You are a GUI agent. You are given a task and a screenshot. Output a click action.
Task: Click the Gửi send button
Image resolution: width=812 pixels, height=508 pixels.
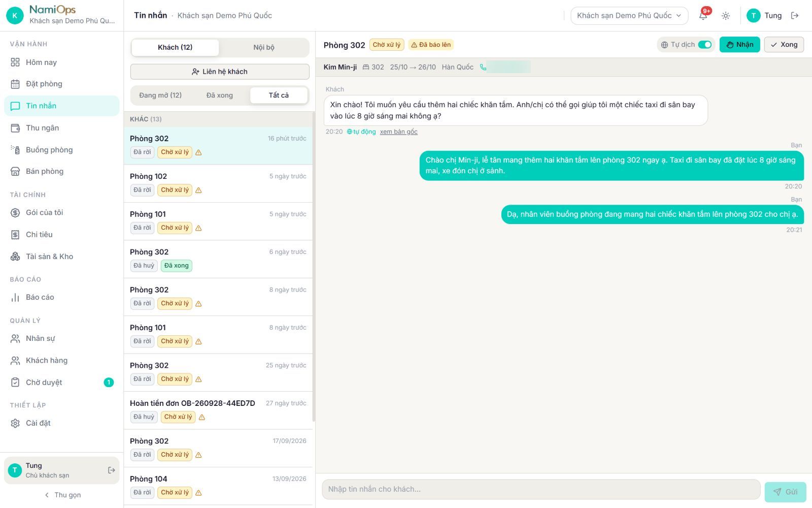click(786, 492)
